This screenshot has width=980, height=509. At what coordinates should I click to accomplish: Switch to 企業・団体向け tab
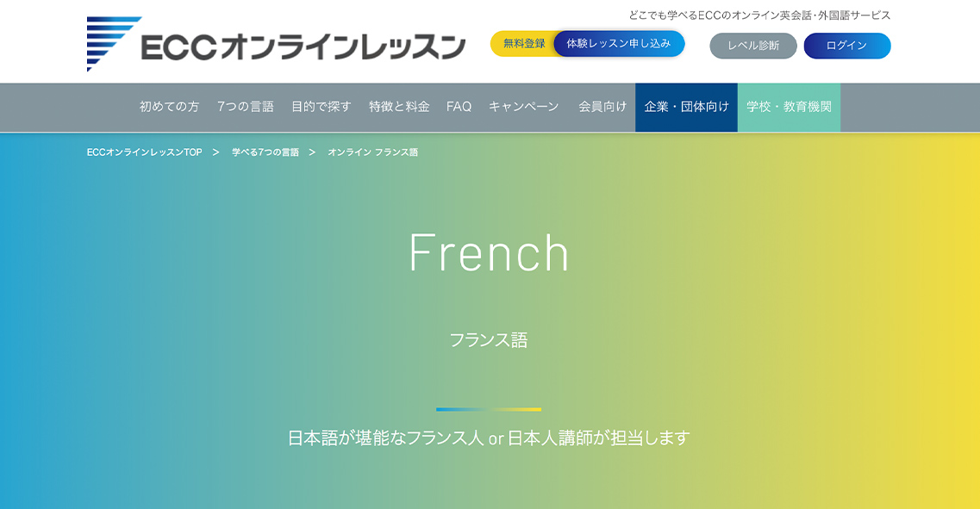click(686, 107)
